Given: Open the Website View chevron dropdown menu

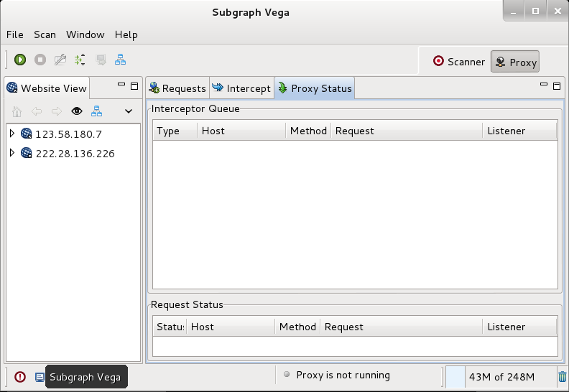Looking at the screenshot, I should pyautogui.click(x=129, y=111).
